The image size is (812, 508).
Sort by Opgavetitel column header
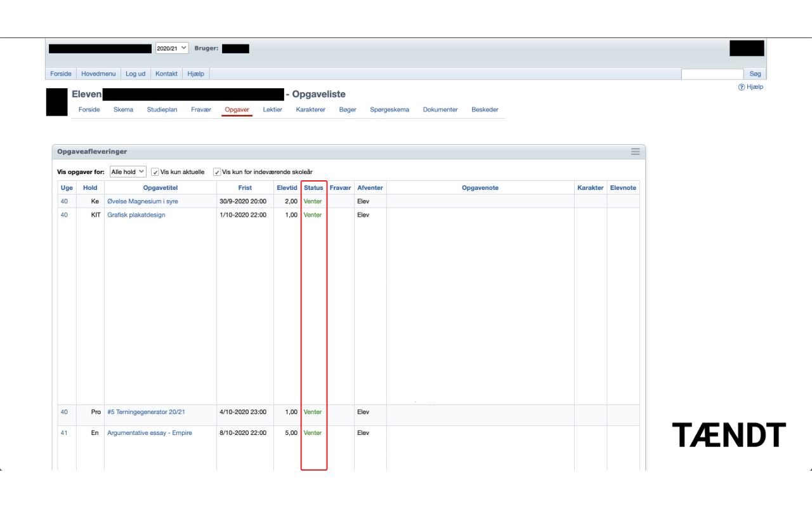(x=160, y=187)
